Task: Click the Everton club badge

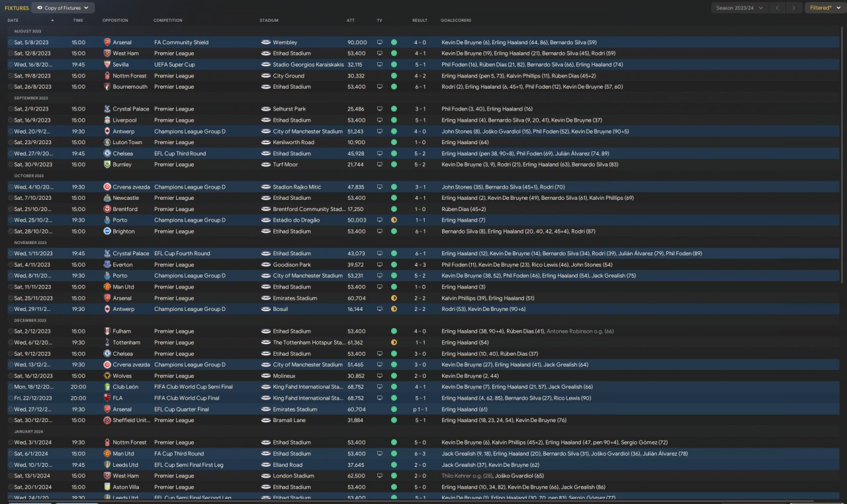Action: click(x=107, y=265)
